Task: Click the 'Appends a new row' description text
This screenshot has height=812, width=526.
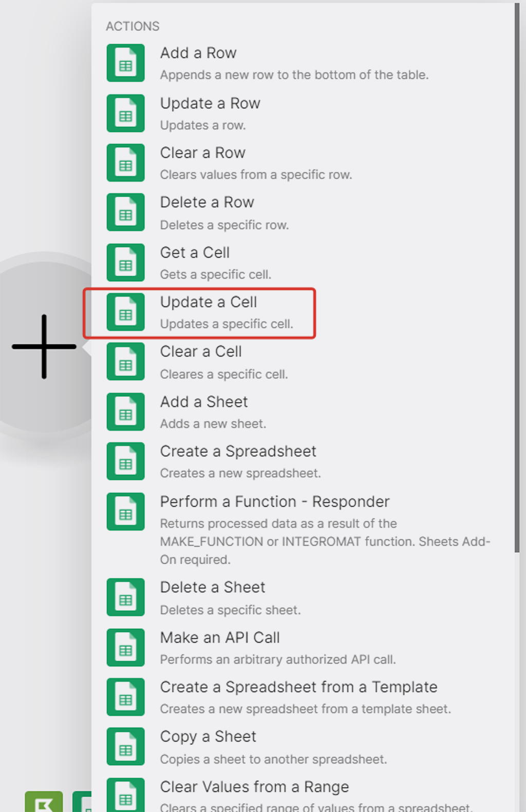Action: coord(294,75)
